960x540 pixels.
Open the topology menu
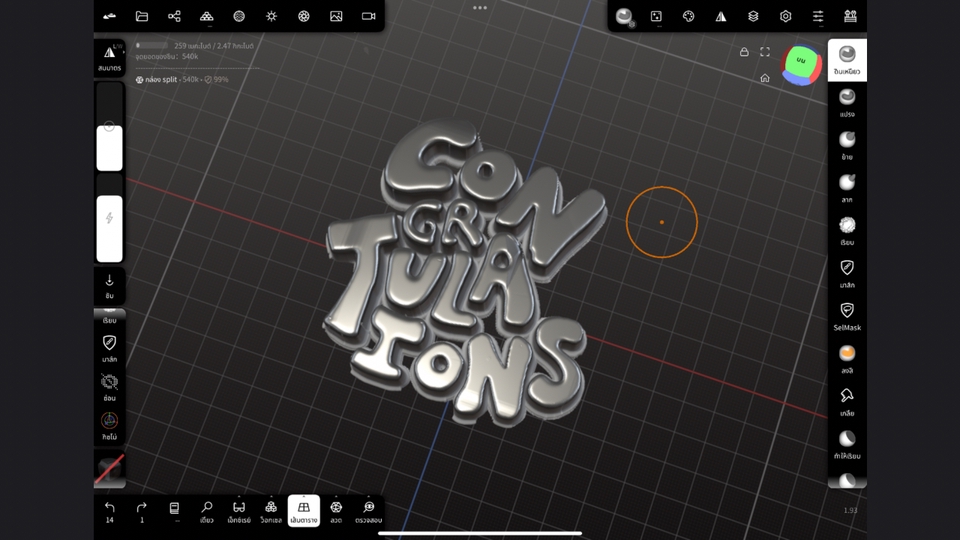pos(207,16)
